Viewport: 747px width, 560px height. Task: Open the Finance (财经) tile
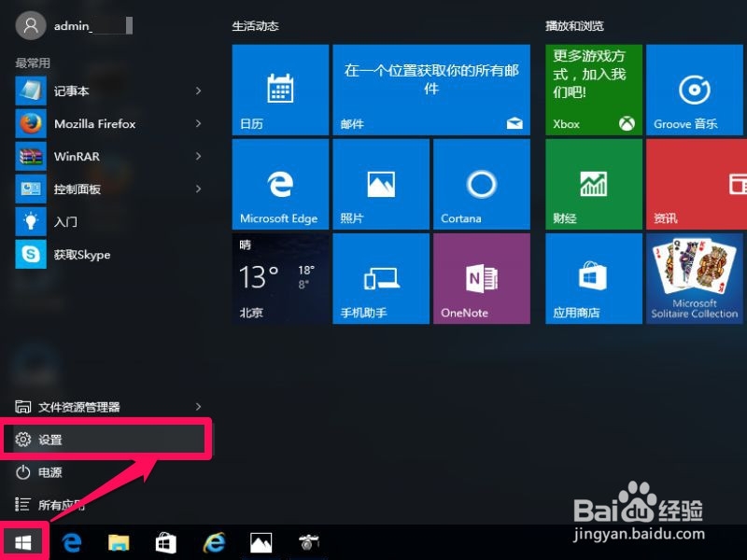coord(594,184)
